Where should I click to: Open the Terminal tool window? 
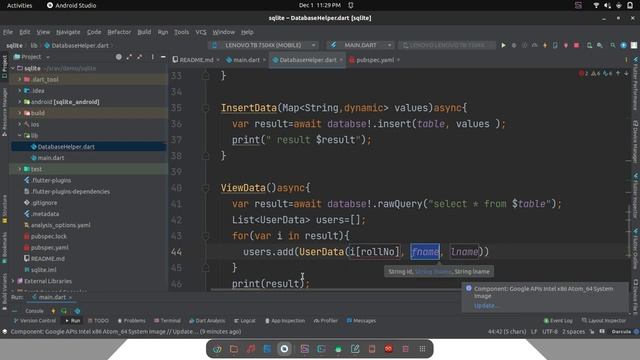[x=167, y=321]
